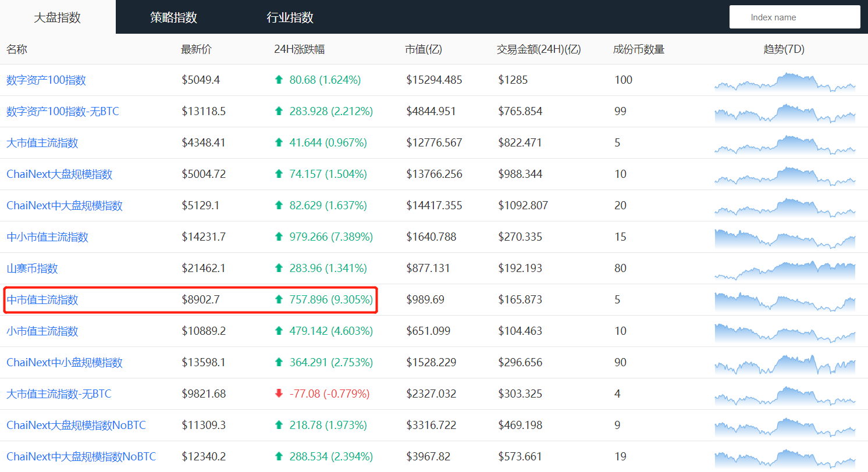
Task: Click the trading amount value $1092.807
Action: pyautogui.click(x=523, y=206)
